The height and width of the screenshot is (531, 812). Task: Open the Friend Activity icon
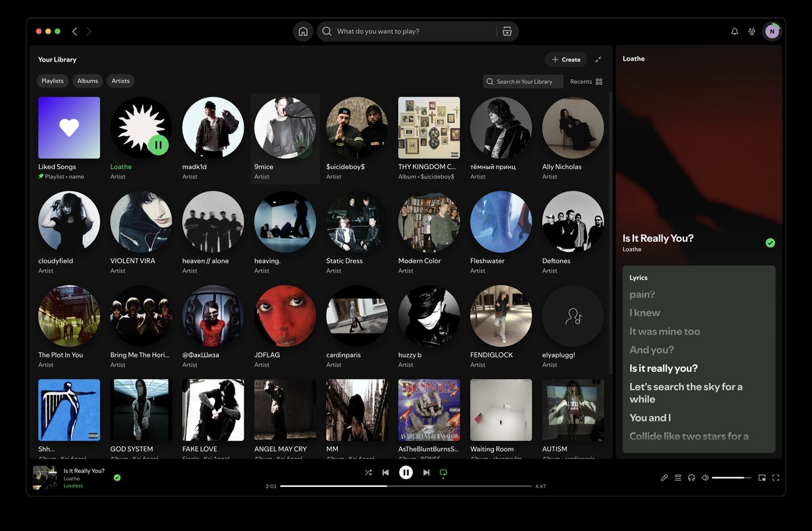[x=752, y=31]
